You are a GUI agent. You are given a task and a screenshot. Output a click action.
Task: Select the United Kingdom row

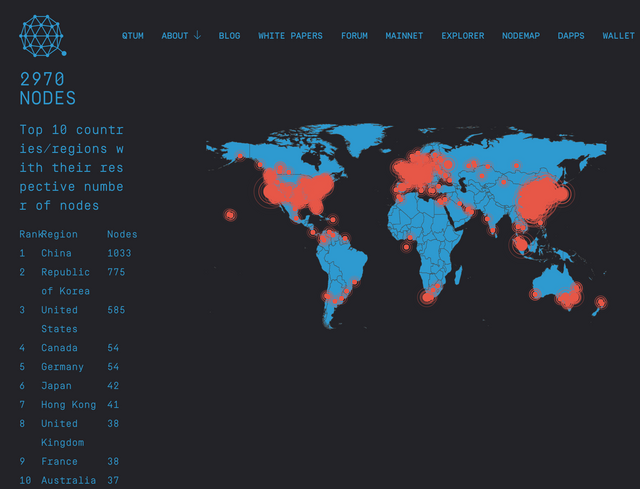pos(69,433)
